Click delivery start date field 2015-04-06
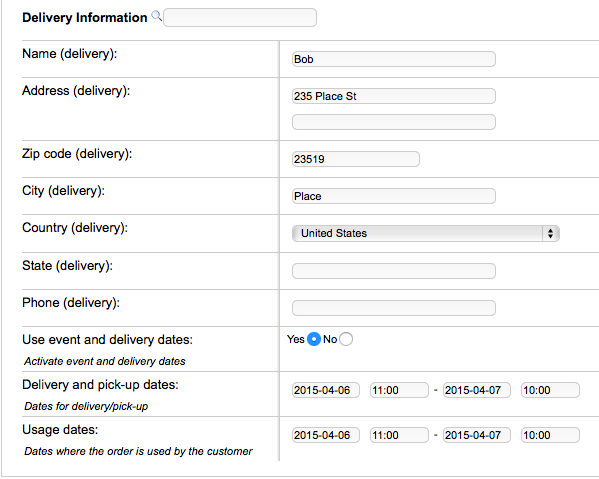Viewport: 599px width, 479px height. click(326, 390)
